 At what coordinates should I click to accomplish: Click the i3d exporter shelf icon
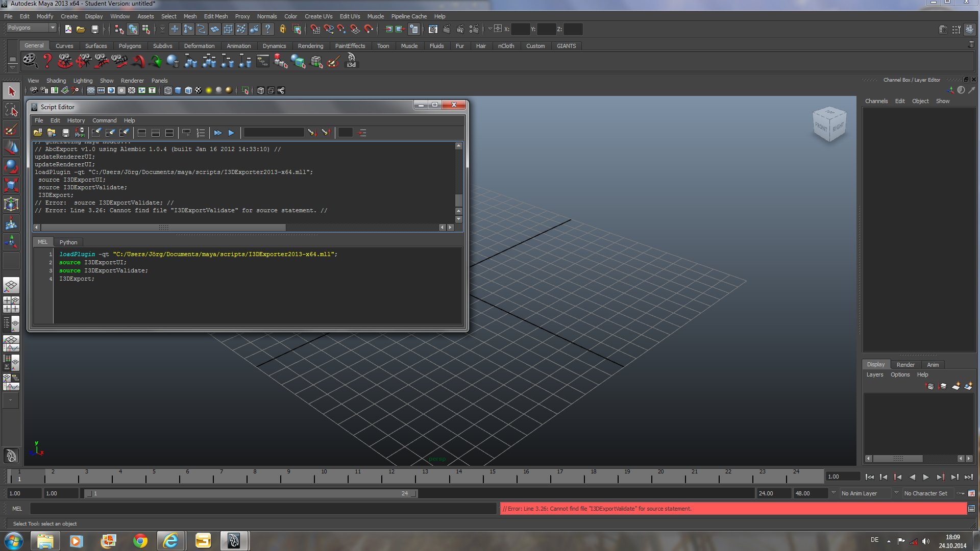coord(351,61)
